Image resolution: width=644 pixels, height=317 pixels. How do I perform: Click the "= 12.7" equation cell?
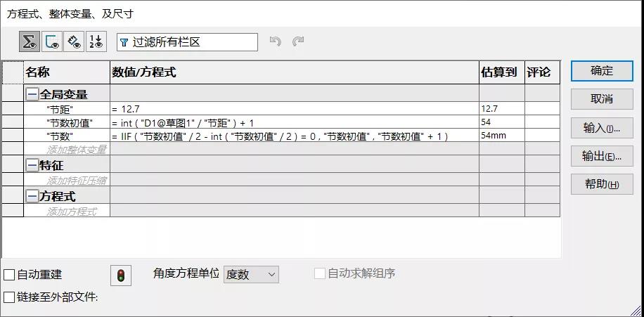295,109
